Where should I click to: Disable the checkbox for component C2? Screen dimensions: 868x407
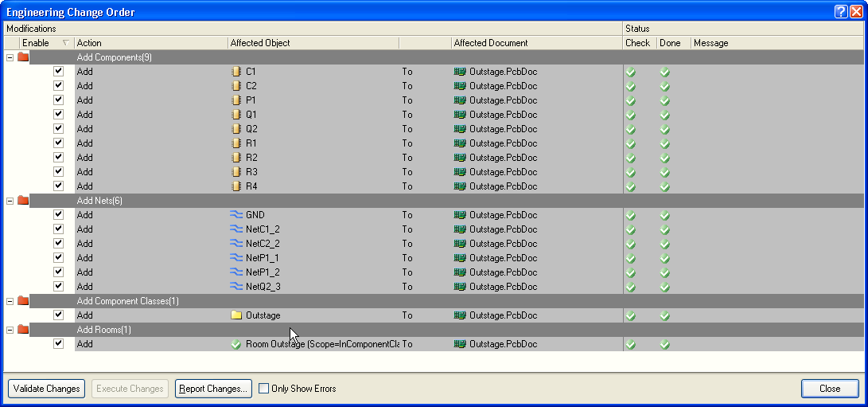(58, 86)
